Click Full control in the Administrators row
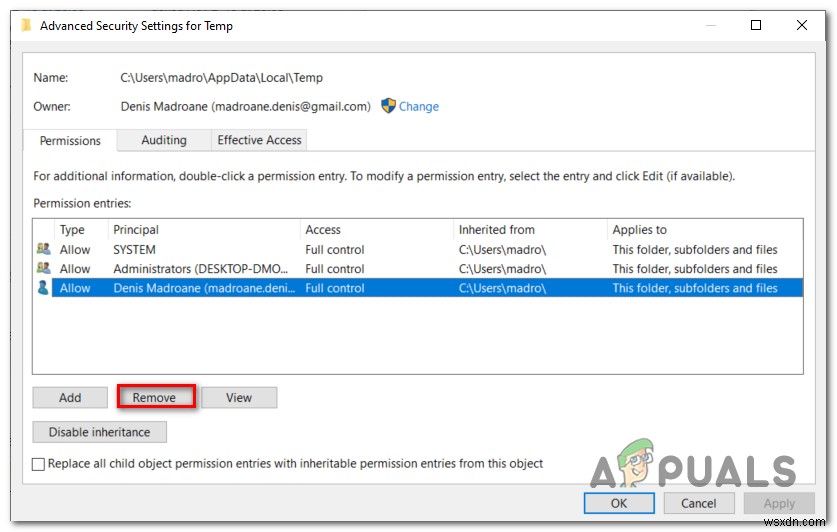The width and height of the screenshot is (837, 532). tap(335, 269)
